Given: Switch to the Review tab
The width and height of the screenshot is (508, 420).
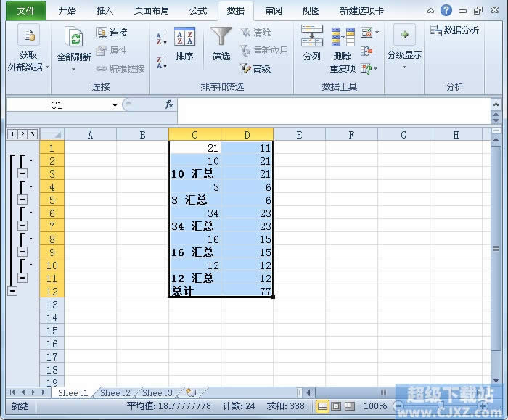Looking at the screenshot, I should 273,11.
